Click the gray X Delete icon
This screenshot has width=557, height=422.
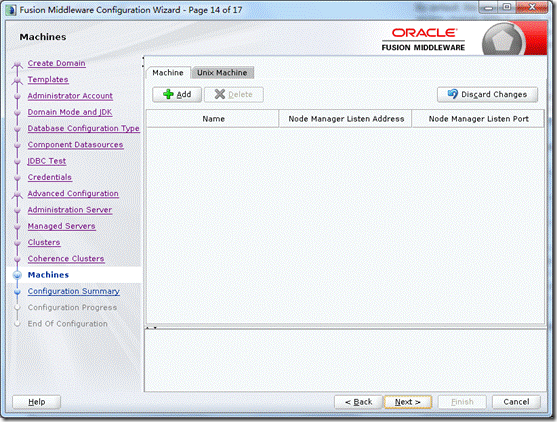point(220,94)
